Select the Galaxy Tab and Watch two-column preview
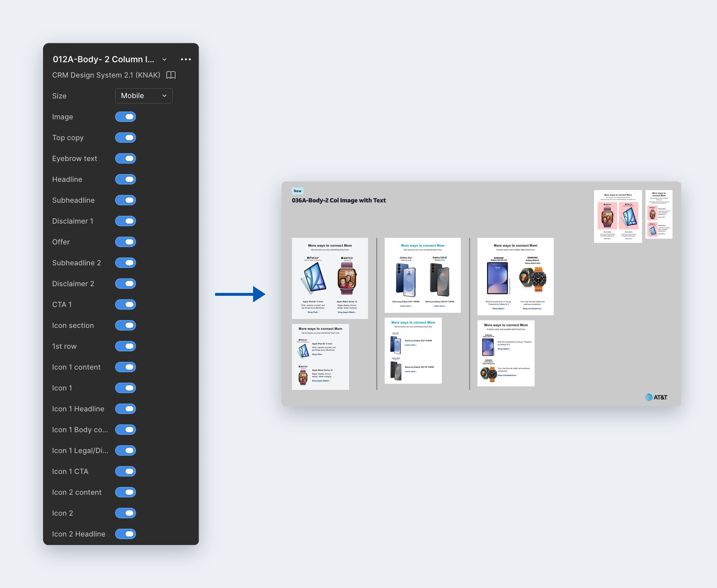Viewport: 717px width, 588px height. click(516, 276)
